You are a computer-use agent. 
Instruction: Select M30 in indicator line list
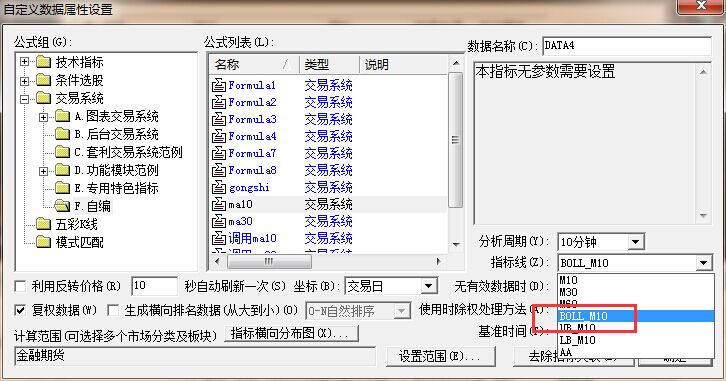pyautogui.click(x=635, y=292)
